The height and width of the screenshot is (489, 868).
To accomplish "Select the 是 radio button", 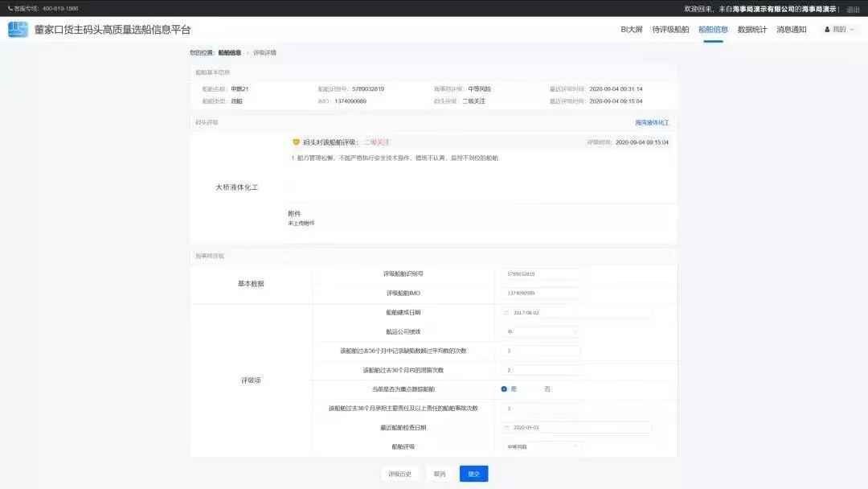I will click(504, 389).
